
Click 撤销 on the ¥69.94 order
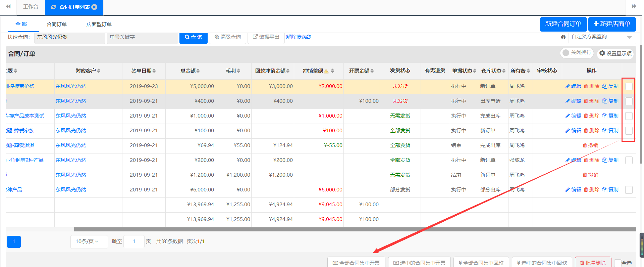point(591,145)
